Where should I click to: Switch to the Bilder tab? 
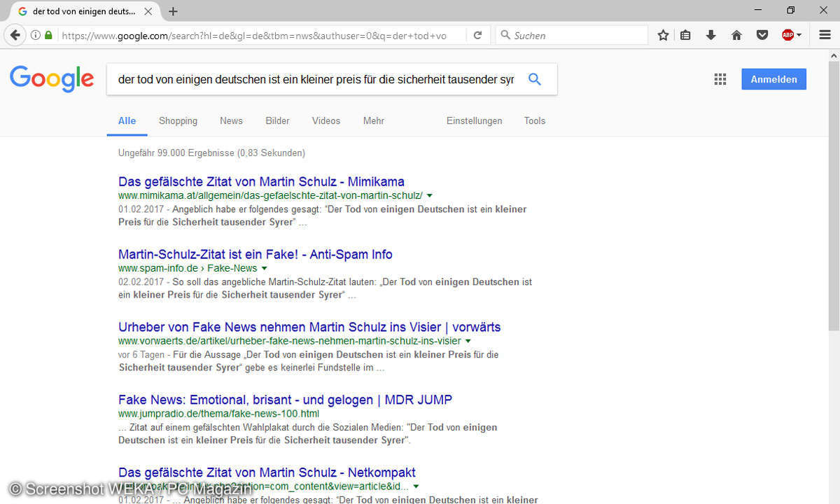pyautogui.click(x=277, y=120)
